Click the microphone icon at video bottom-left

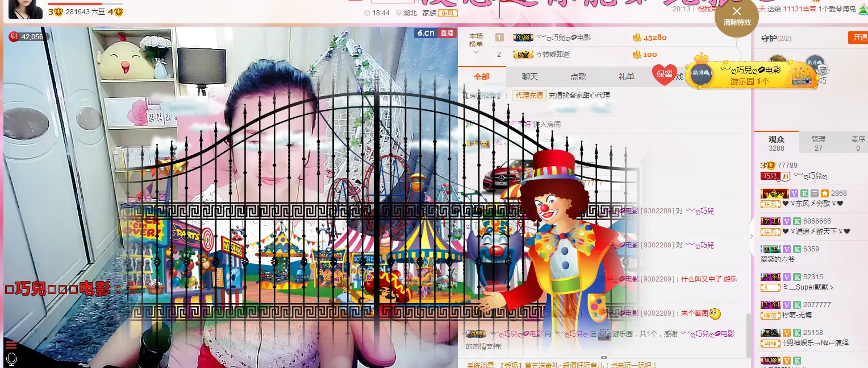click(11, 359)
